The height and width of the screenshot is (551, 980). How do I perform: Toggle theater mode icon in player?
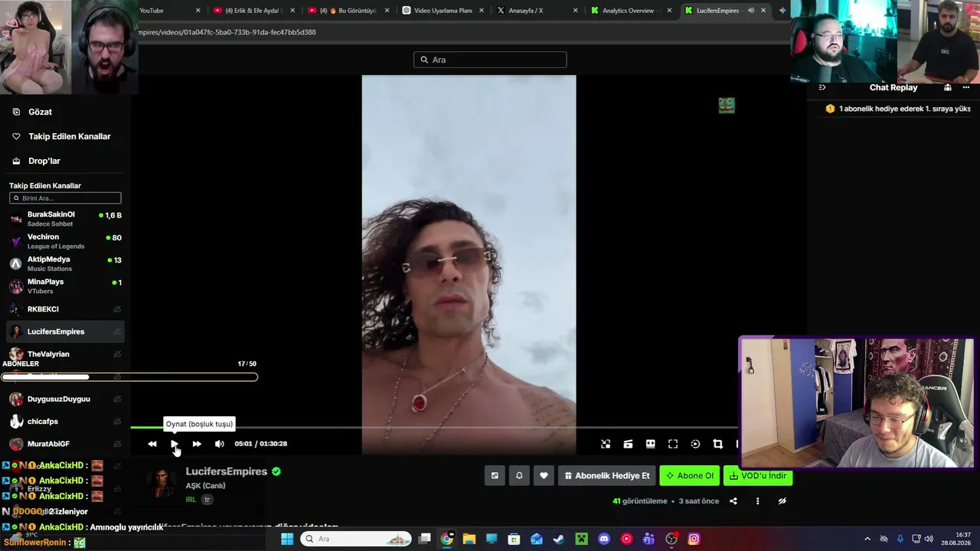pos(650,444)
